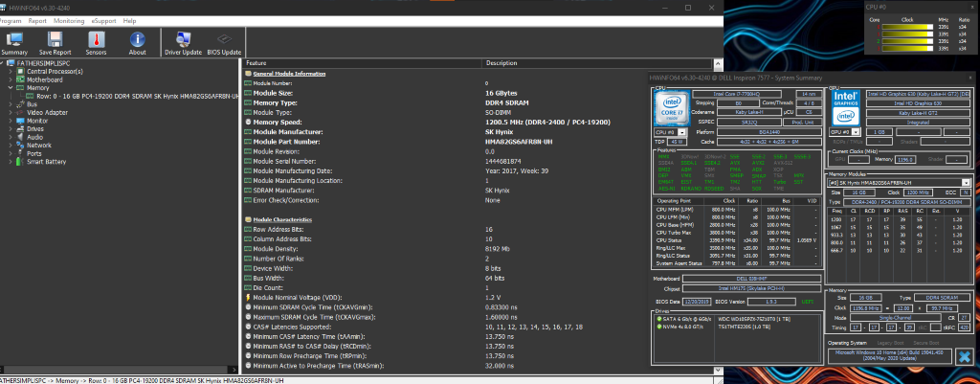Click the details list scroll-up arrow
Screen dimensions: 980x384
click(x=717, y=63)
